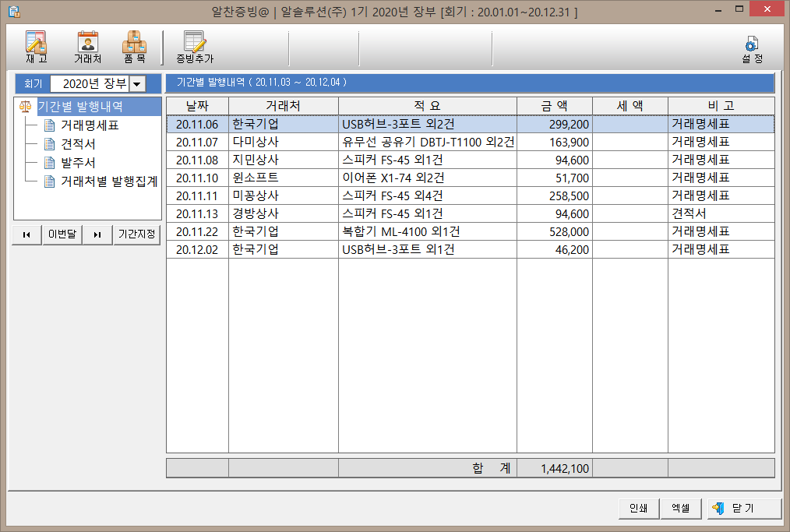Select 견적서 in the tree
This screenshot has width=790, height=532.
pos(78,144)
